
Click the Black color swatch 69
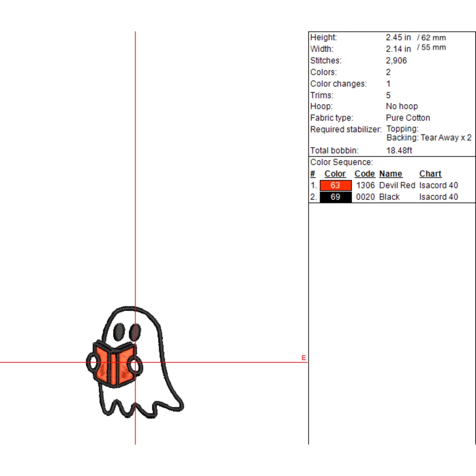tap(336, 197)
